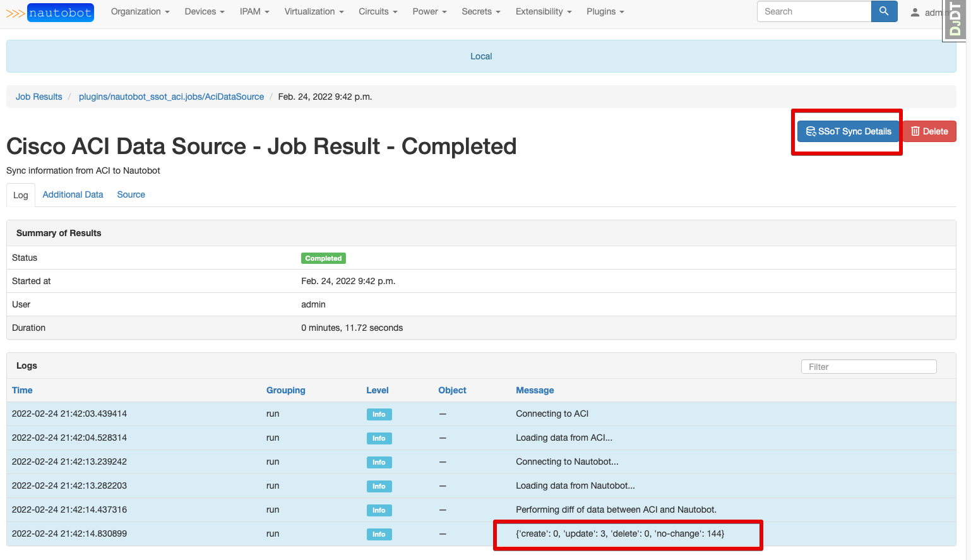This screenshot has height=560, width=971.
Task: Open the Organization dropdown menu
Action: 140,11
